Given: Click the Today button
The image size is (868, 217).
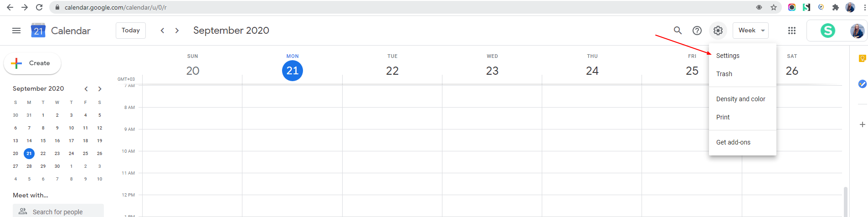Looking at the screenshot, I should (x=131, y=31).
